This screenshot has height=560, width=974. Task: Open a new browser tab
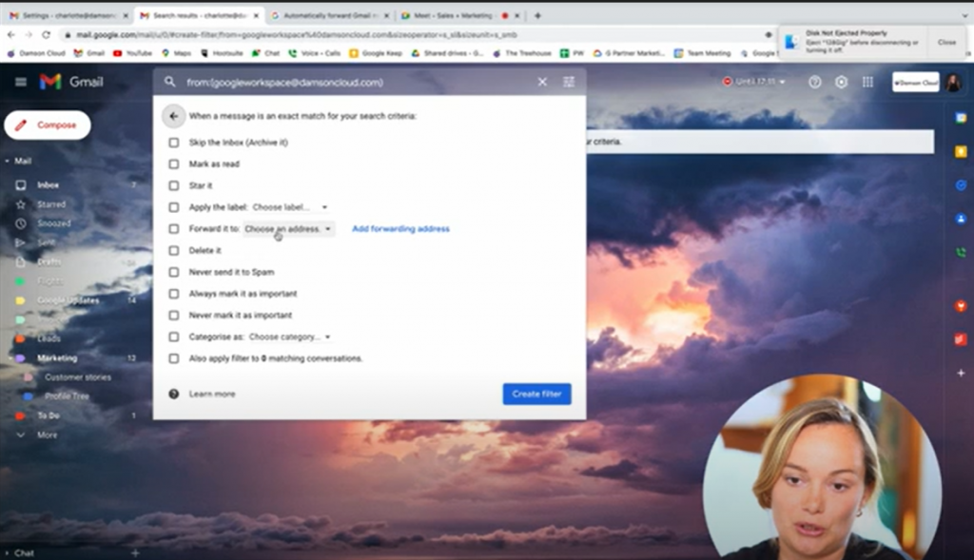point(538,15)
